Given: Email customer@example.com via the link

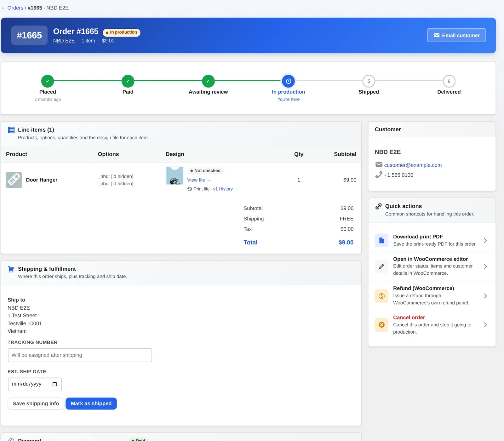Looking at the screenshot, I should (x=413, y=165).
